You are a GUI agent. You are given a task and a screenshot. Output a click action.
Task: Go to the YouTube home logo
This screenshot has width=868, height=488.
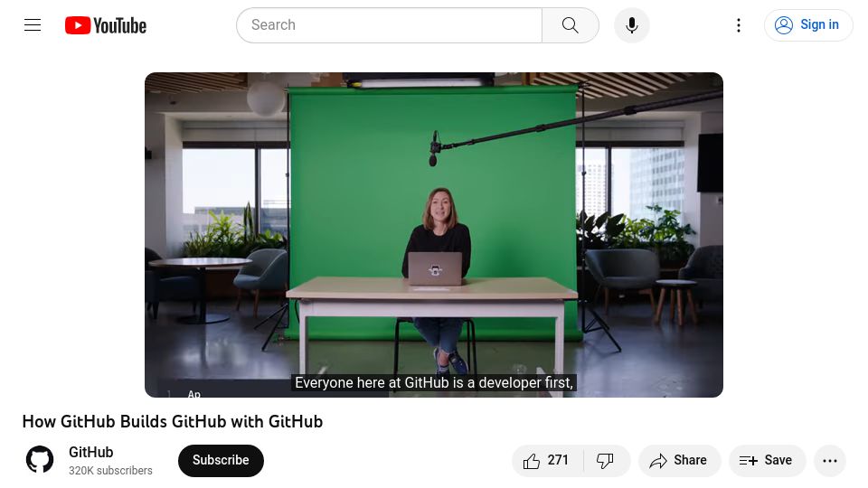click(105, 25)
